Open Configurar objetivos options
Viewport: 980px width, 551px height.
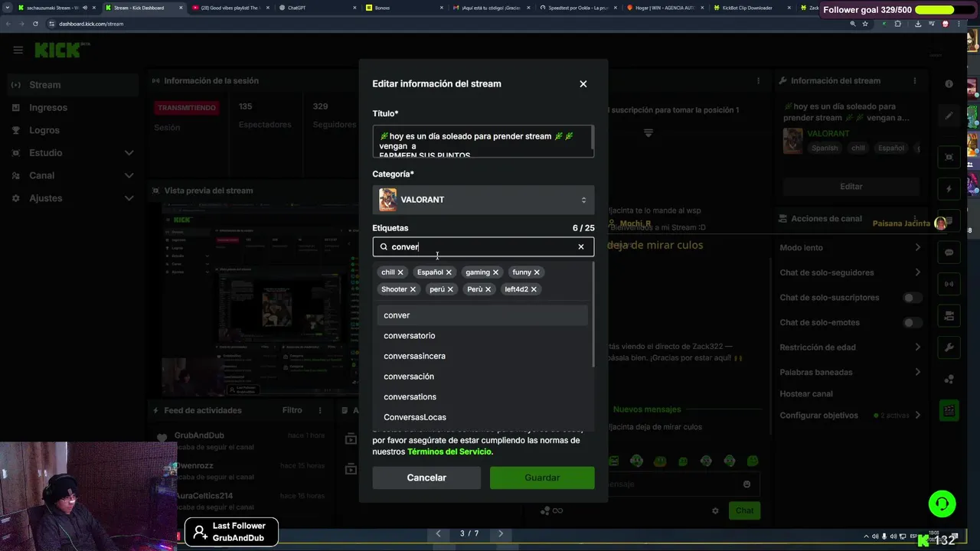(x=850, y=416)
